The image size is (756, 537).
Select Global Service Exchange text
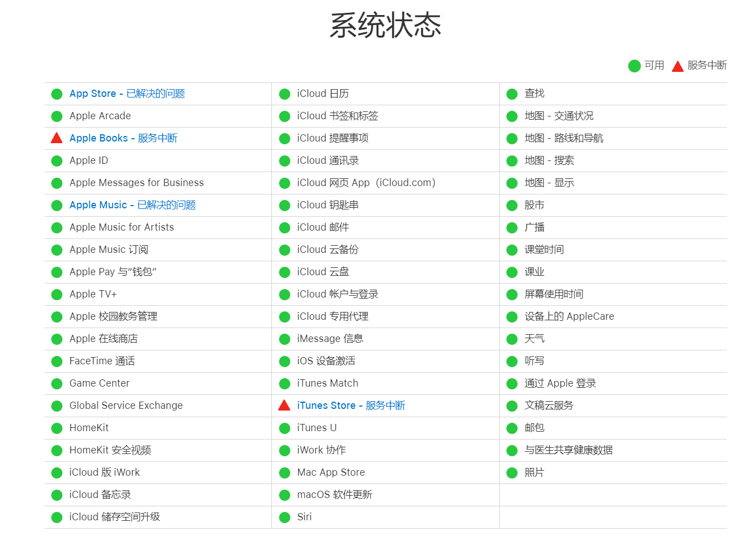(x=126, y=406)
